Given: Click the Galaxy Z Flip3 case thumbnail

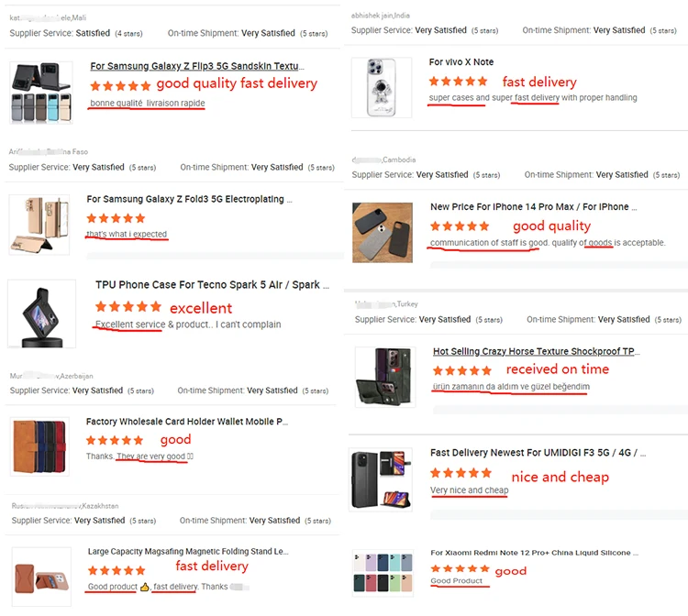Looking at the screenshot, I should (x=40, y=93).
